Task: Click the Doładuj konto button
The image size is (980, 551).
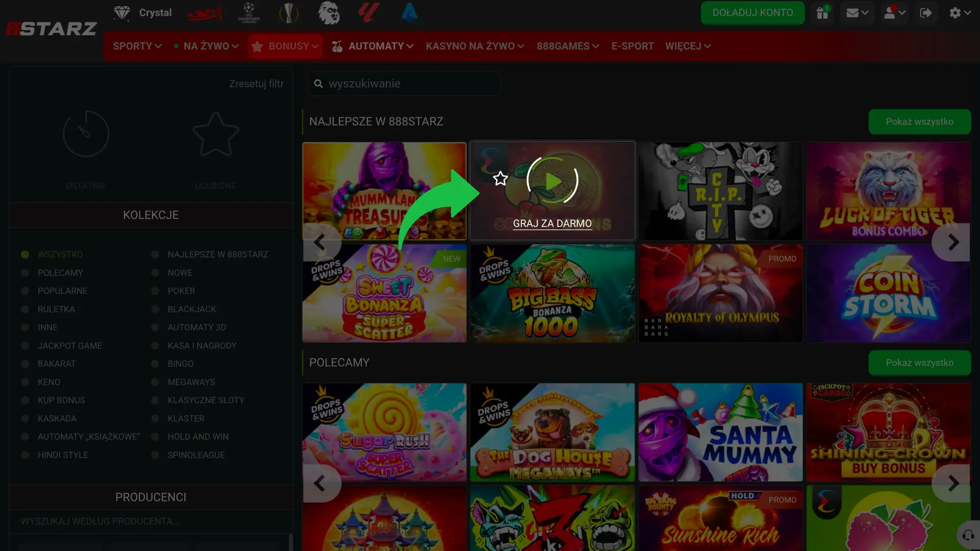Action: click(x=752, y=13)
